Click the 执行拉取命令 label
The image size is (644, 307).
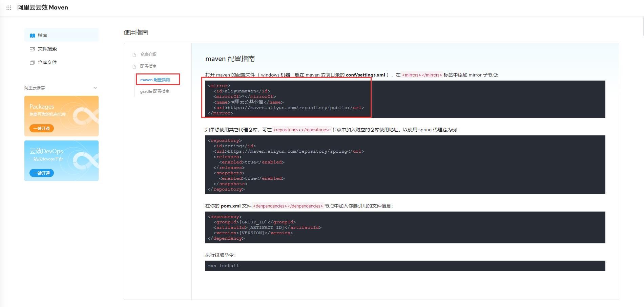tap(221, 255)
